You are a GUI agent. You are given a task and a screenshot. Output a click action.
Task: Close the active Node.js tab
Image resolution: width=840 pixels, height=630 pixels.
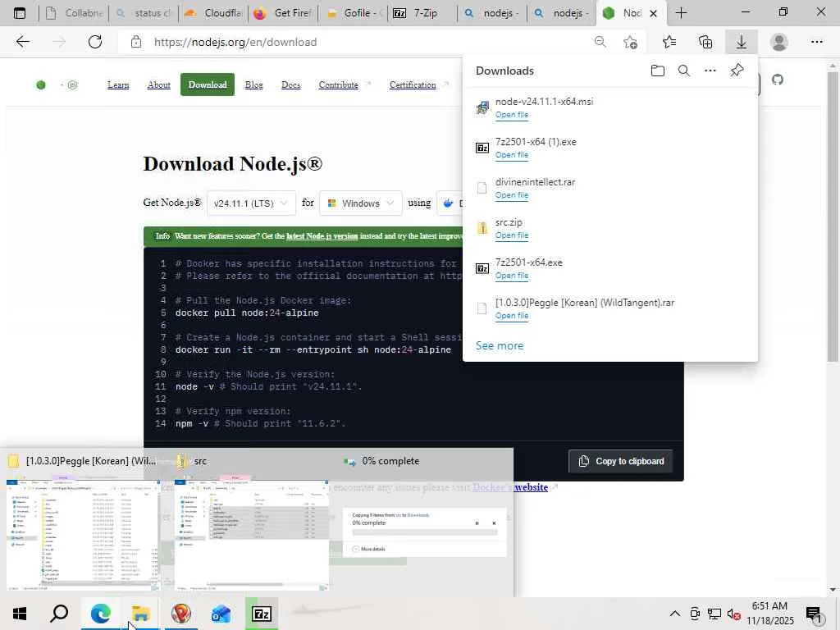coord(653,13)
